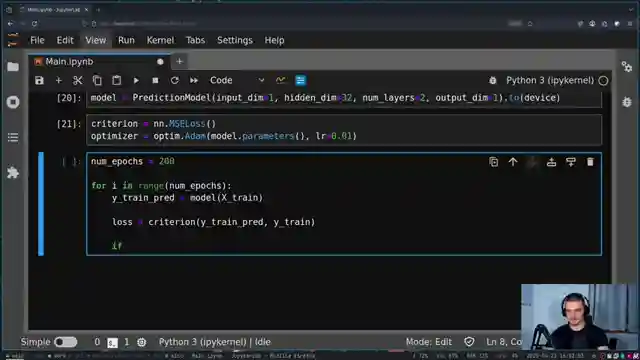
Task: Cut selected cell with scissors icon
Action: (x=78, y=80)
